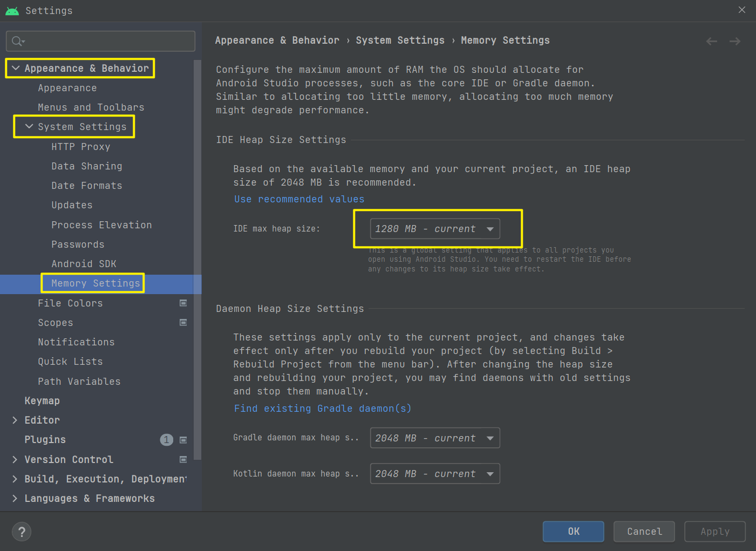Open Kotlin daemon max heap size dropdown
The height and width of the screenshot is (551, 756).
click(435, 474)
